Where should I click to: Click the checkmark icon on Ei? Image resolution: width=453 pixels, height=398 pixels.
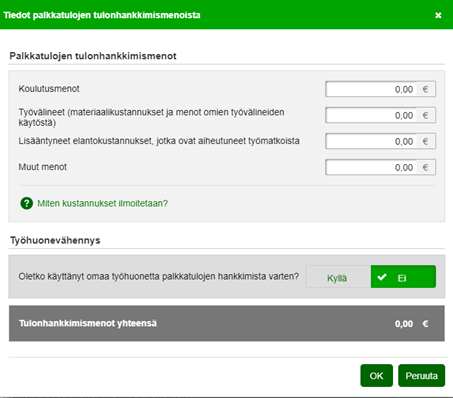382,277
